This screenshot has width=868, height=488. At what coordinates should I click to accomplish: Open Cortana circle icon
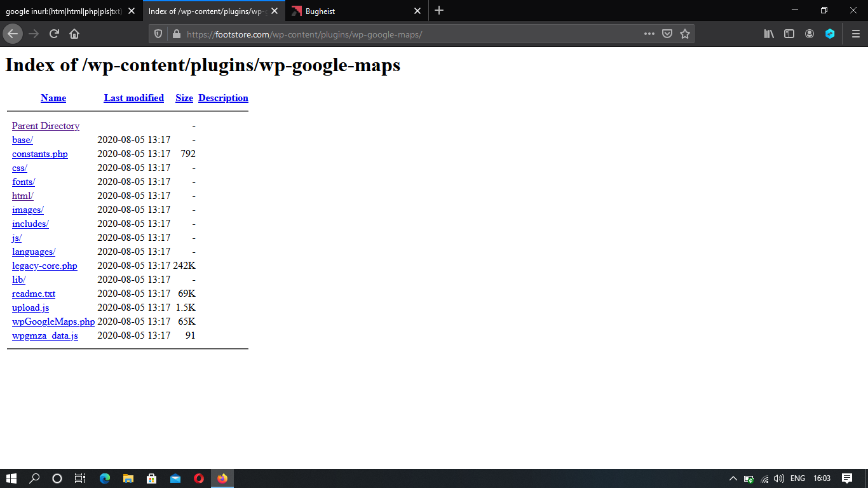tap(57, 478)
